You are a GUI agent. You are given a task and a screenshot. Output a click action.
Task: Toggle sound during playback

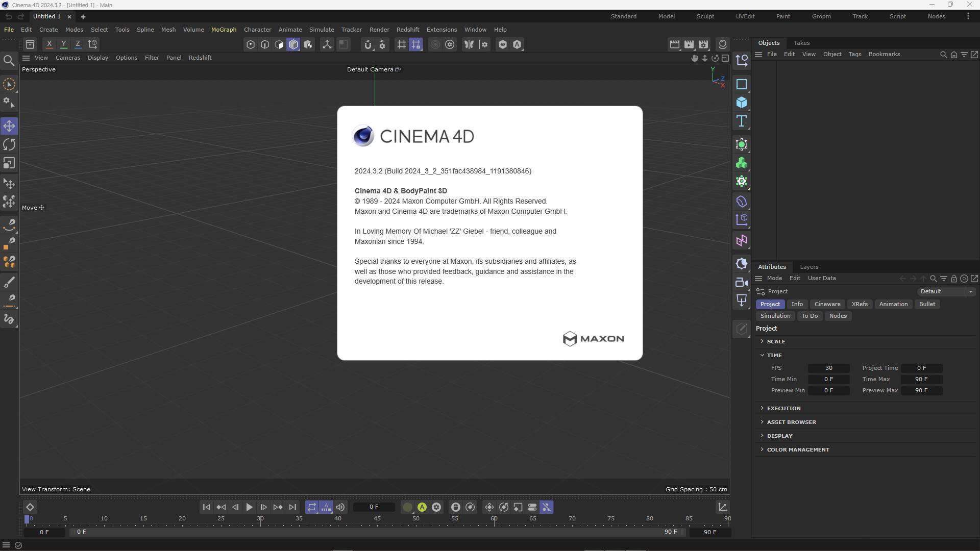click(x=340, y=507)
